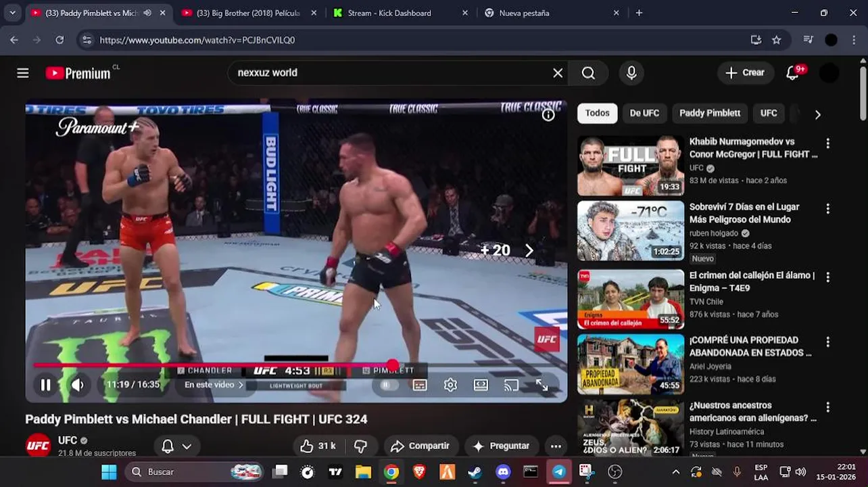This screenshot has width=868, height=487.
Task: Search with voice microphone button
Action: (x=631, y=73)
